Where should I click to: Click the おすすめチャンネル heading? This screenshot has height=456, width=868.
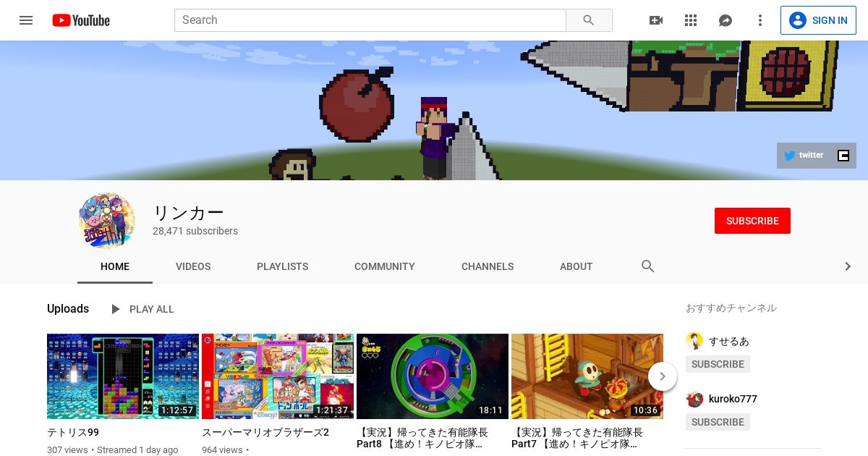coord(731,308)
